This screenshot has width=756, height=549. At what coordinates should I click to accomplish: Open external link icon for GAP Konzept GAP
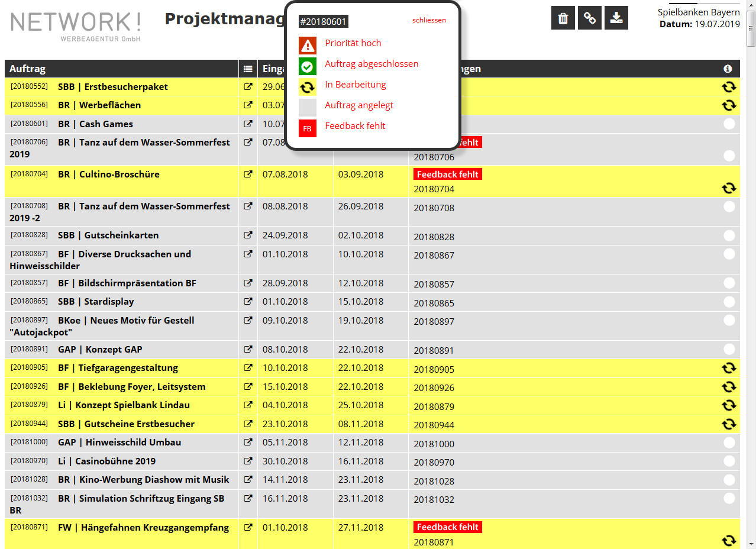point(248,350)
